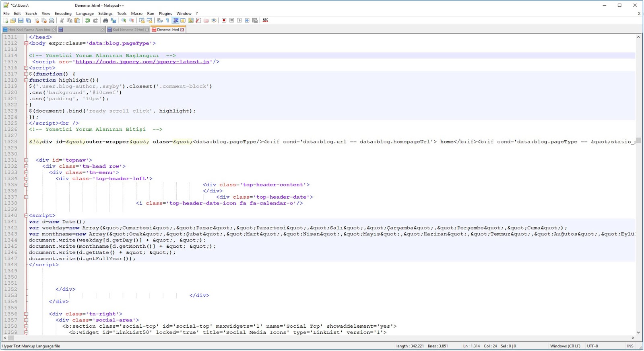Switch to Html Kod Yazma Alanı.html tab
The image size is (644, 351).
coord(29,30)
